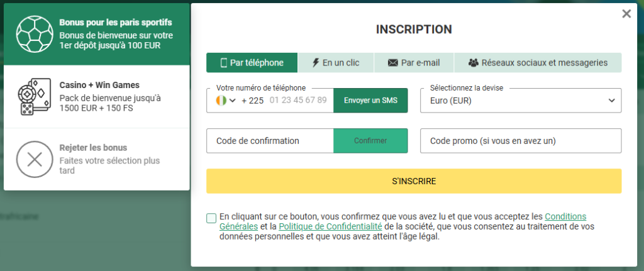Close the registration dialog with X
644x271 pixels.
tap(626, 14)
